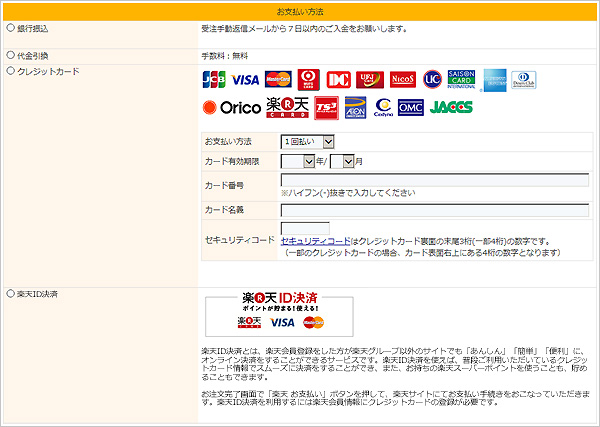Open the セキュリティコード help link
This screenshot has height=427, width=600.
point(315,241)
